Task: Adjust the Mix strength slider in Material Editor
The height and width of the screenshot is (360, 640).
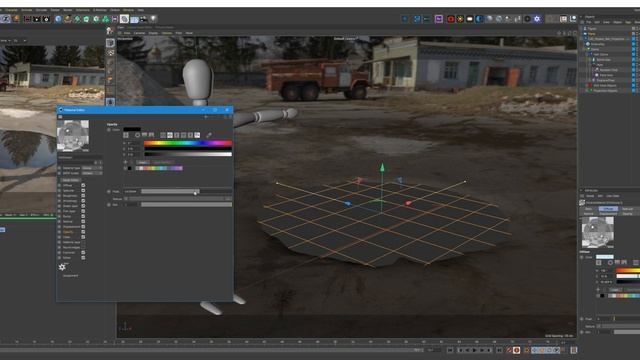Action: pyautogui.click(x=187, y=204)
